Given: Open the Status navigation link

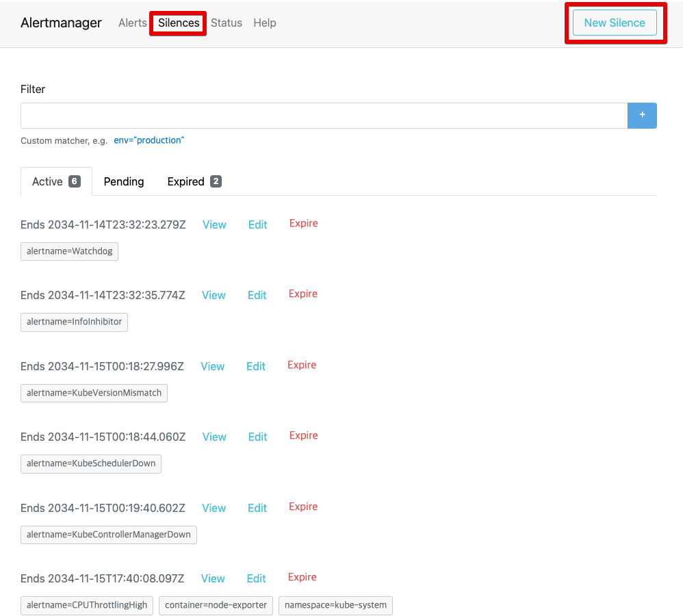Looking at the screenshot, I should (x=227, y=23).
